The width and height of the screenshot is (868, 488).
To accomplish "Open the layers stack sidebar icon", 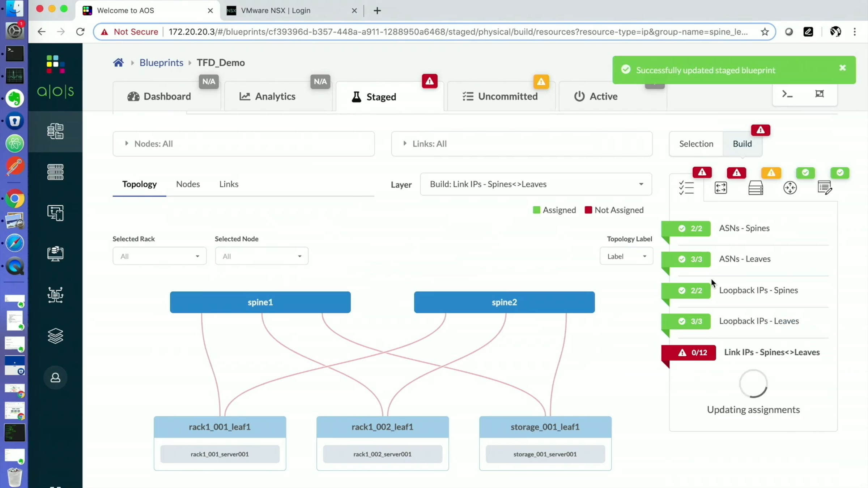I will [x=55, y=336].
